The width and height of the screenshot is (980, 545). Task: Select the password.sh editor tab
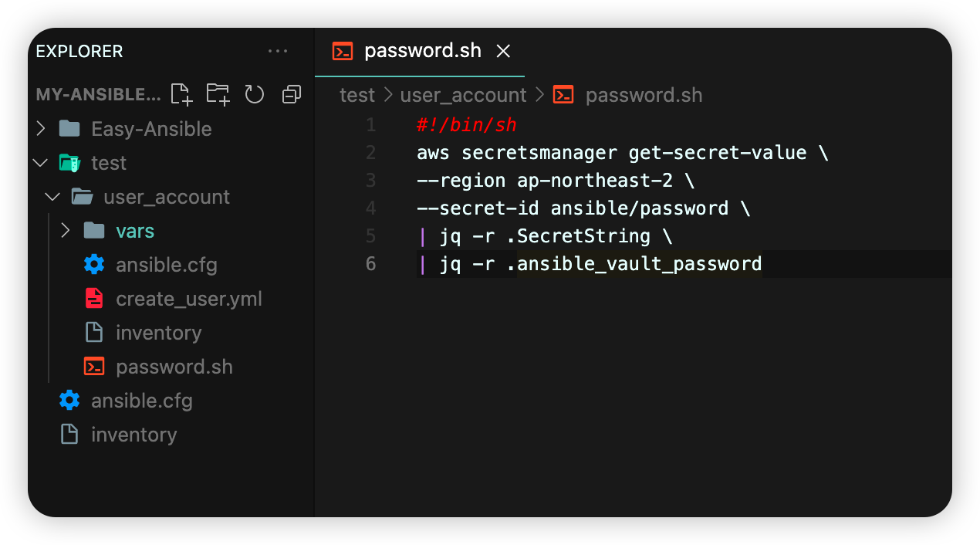click(x=420, y=52)
